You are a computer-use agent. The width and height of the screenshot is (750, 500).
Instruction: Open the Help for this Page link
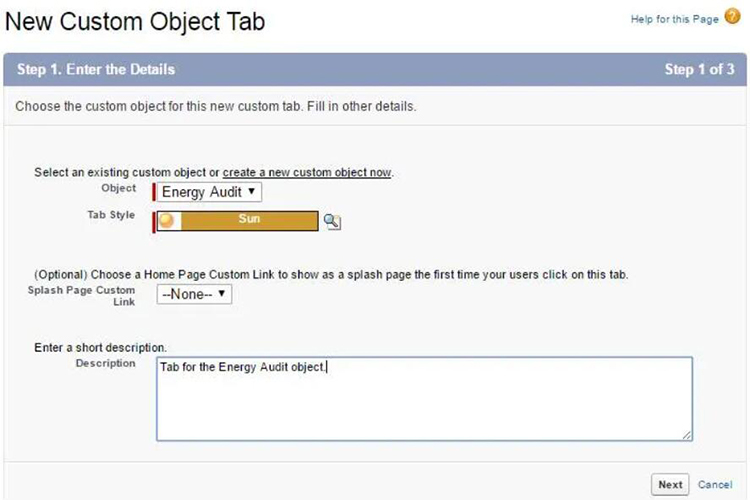[x=674, y=19]
